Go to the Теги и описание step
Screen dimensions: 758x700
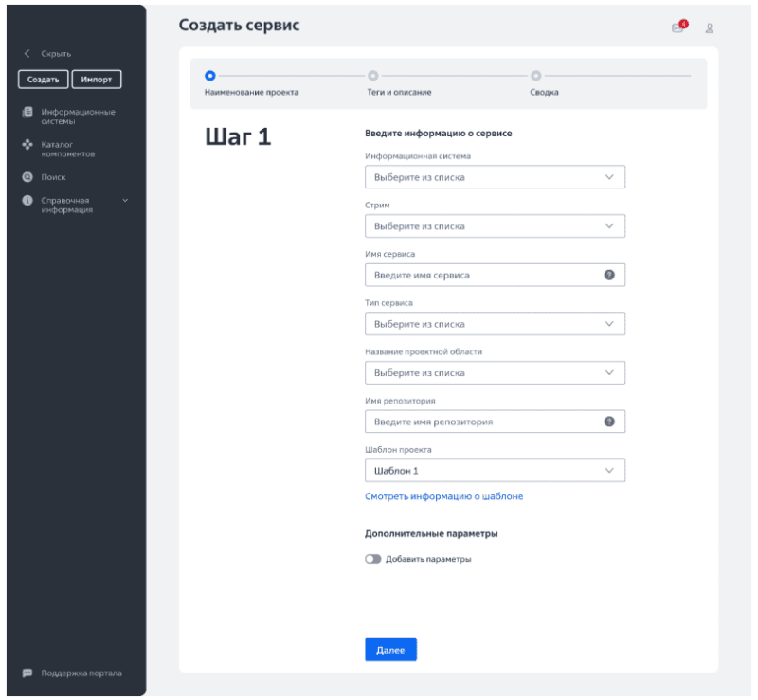pyautogui.click(x=372, y=74)
